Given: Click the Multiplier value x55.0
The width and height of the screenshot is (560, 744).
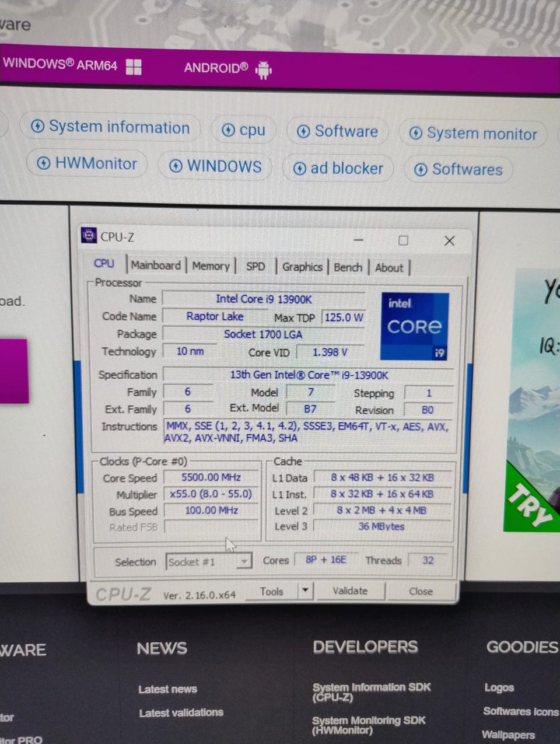Looking at the screenshot, I should (x=211, y=494).
